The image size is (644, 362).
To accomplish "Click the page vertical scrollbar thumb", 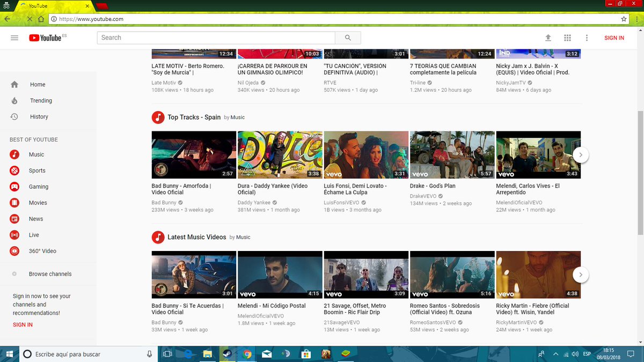I will point(640,172).
